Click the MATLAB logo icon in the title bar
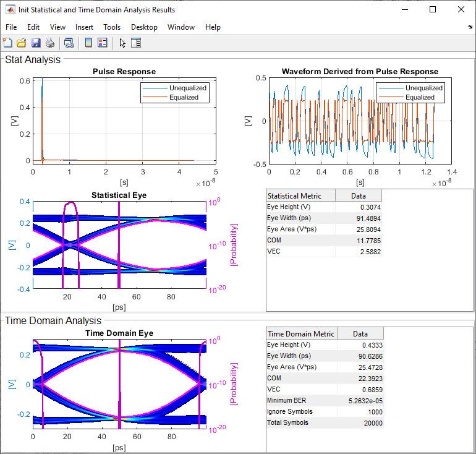The height and width of the screenshot is (454, 476). pyautogui.click(x=11, y=9)
